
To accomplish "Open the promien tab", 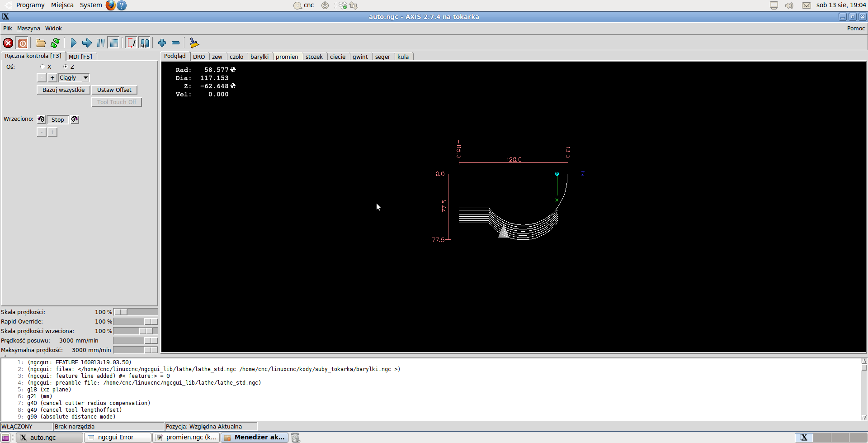I will [x=287, y=57].
